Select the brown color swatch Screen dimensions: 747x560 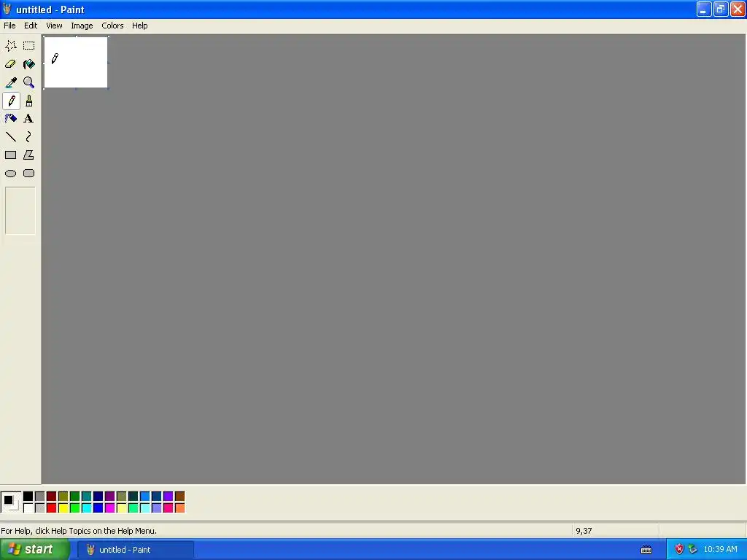(x=179, y=497)
